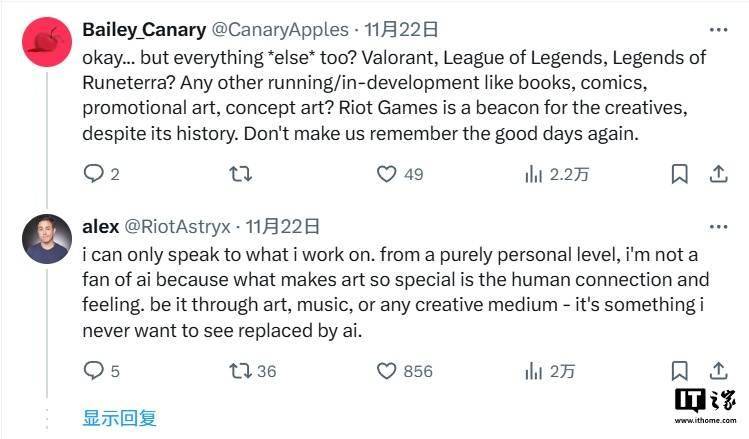
Task: Expand replies via 显示回复 link
Action: pyautogui.click(x=119, y=417)
